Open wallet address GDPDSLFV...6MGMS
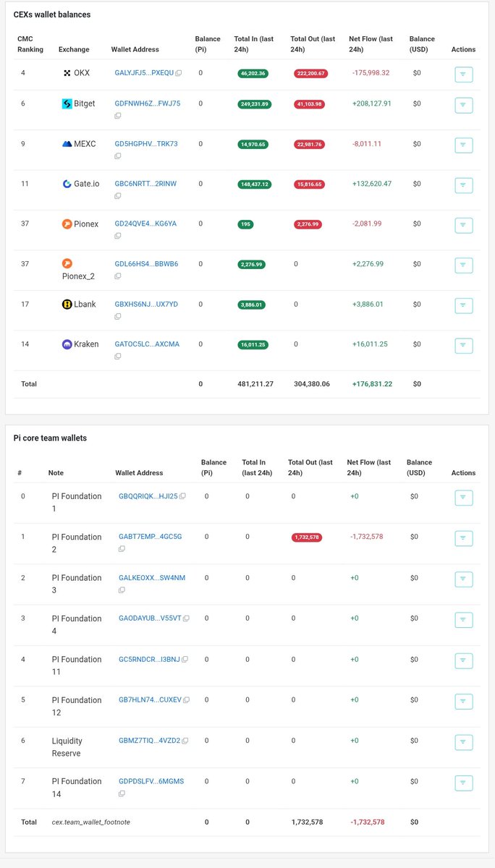495x868 pixels. 151,781
